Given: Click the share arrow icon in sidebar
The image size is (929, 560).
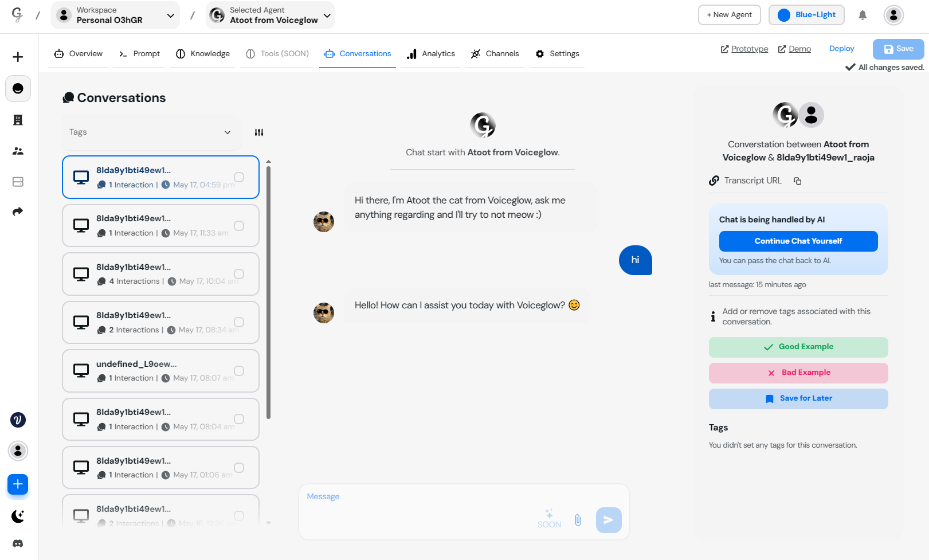Looking at the screenshot, I should pos(18,212).
